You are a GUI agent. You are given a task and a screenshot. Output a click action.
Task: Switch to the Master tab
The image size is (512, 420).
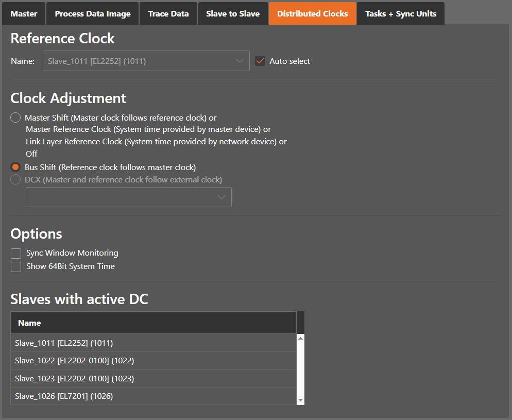(x=24, y=14)
